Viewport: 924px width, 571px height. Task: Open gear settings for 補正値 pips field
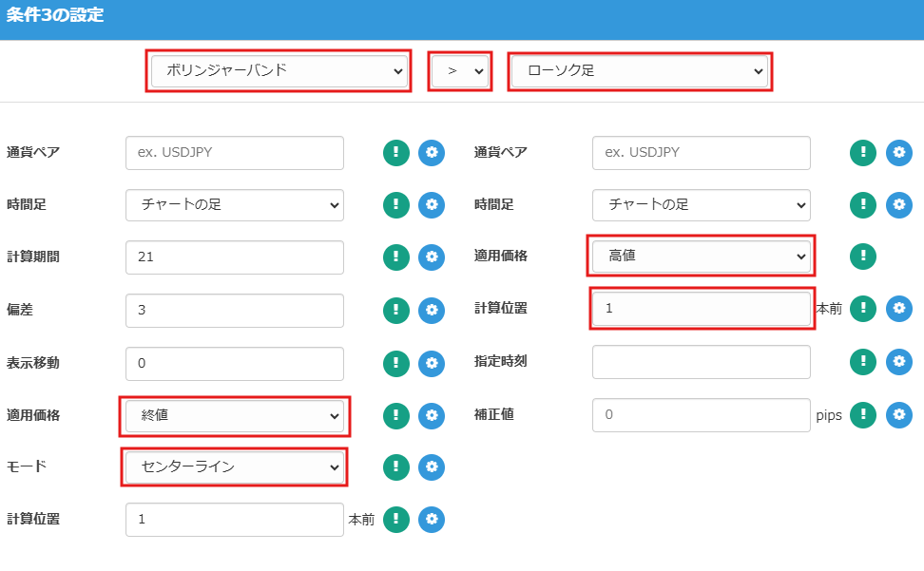(898, 414)
